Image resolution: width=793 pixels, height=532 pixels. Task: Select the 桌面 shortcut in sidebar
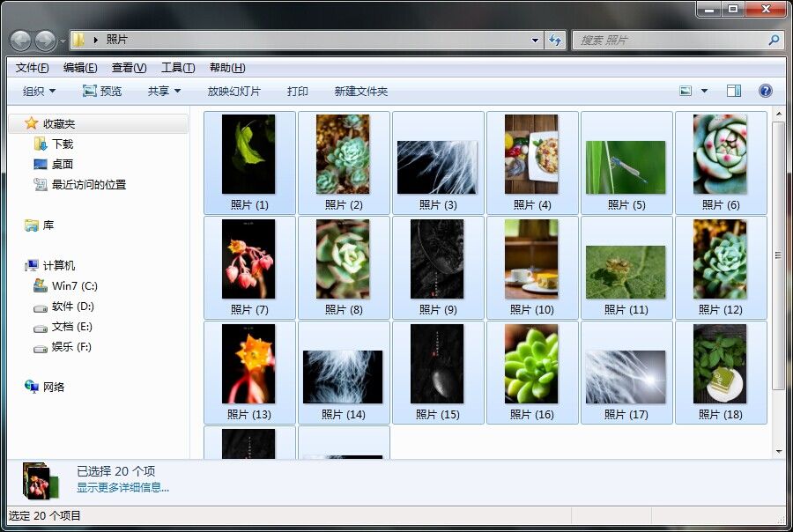pos(62,164)
